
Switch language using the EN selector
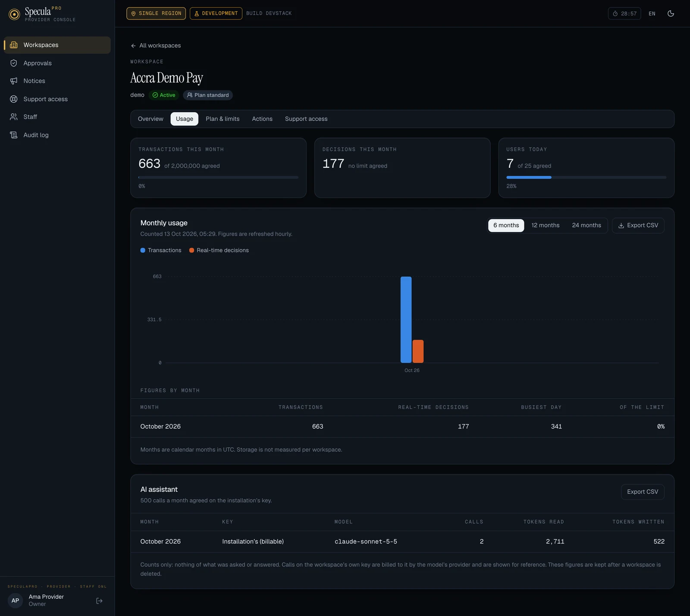[x=652, y=13]
